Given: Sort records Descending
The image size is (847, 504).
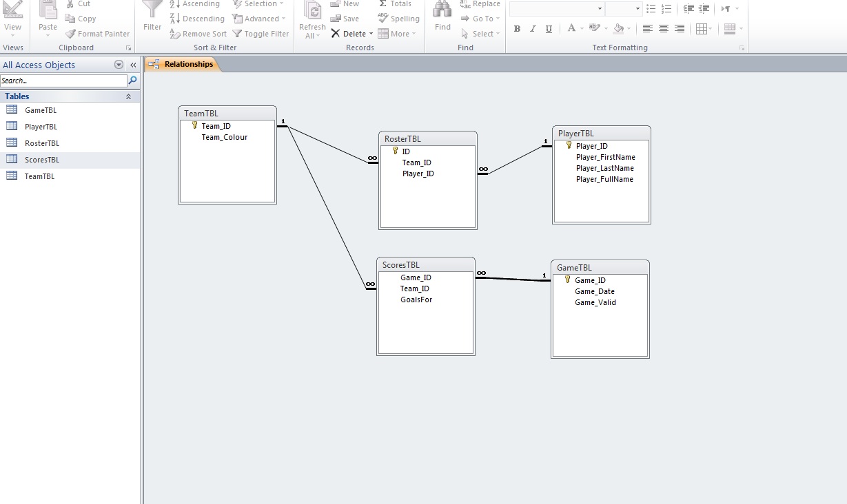Looking at the screenshot, I should coord(197,19).
